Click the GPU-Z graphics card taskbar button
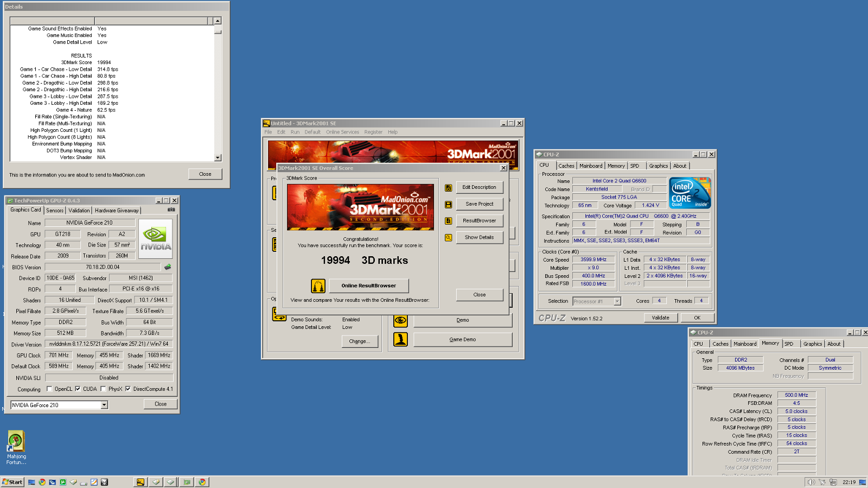This screenshot has height=488, width=868. (187, 482)
